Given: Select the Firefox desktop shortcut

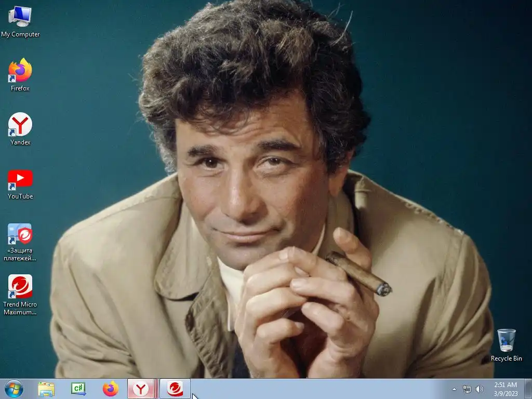Looking at the screenshot, I should [x=20, y=75].
